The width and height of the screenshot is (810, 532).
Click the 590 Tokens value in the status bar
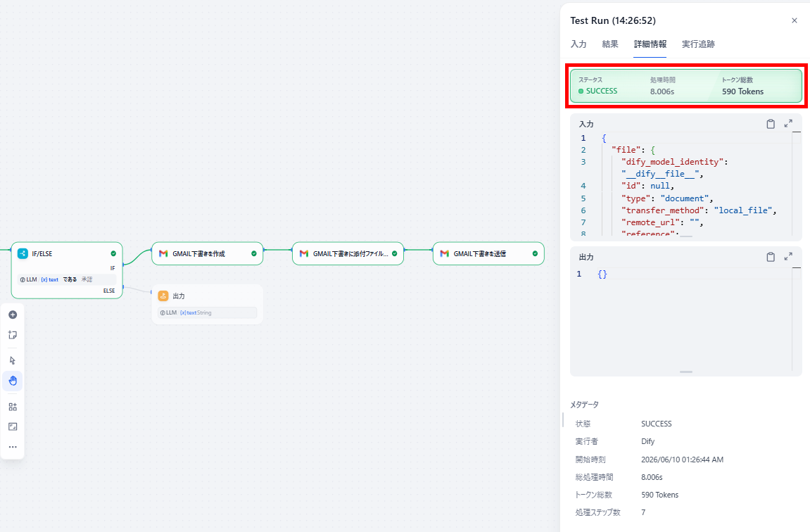coord(743,91)
